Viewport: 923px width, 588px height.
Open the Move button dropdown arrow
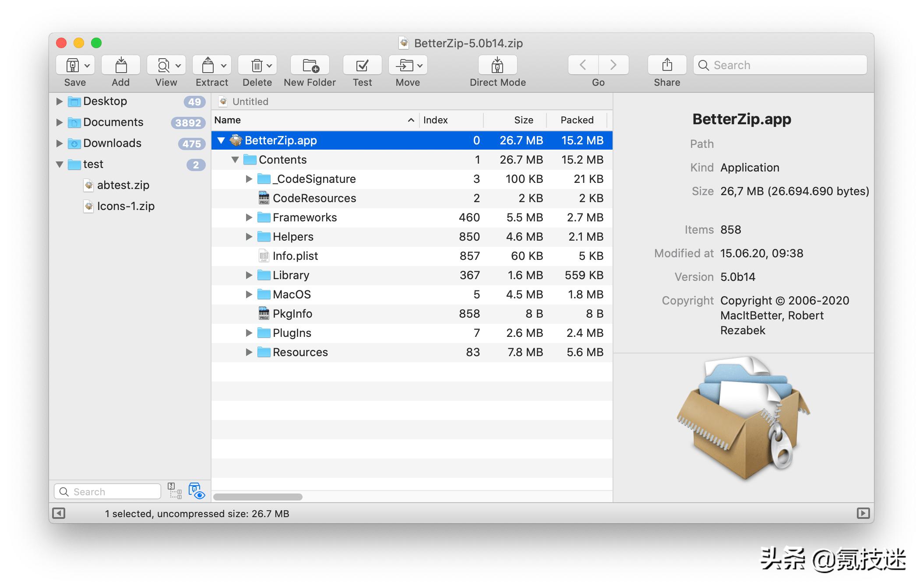[420, 66]
